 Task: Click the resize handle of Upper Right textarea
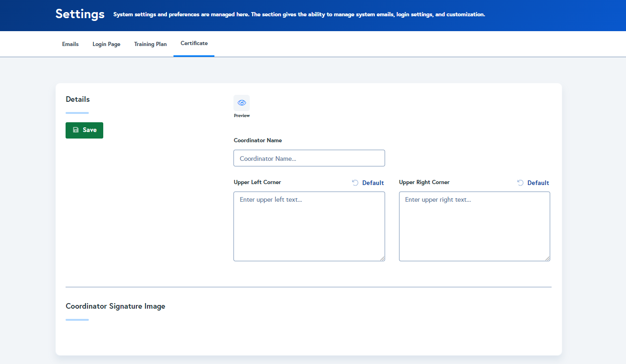pyautogui.click(x=548, y=258)
